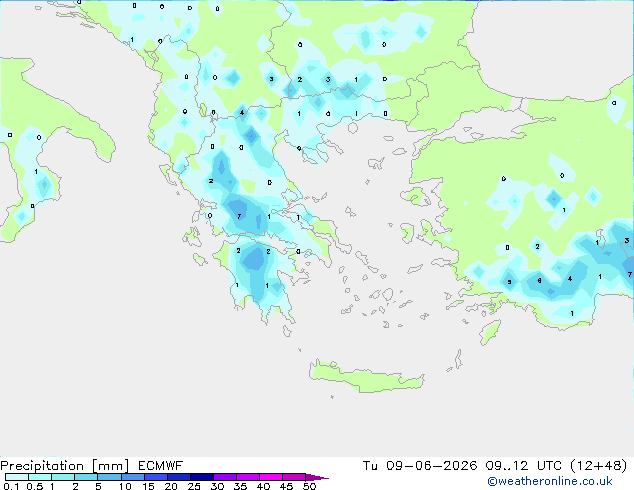Click the legend scale label '25'
Screen dimensions: 634x490
(194, 486)
